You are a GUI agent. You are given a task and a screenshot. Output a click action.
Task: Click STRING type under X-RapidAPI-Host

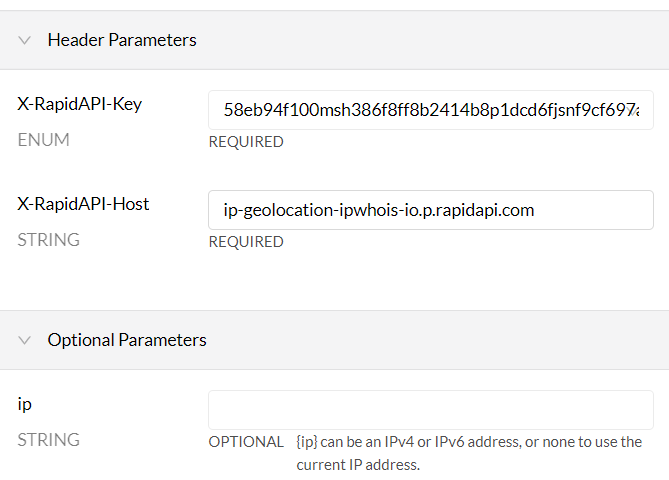[49, 240]
